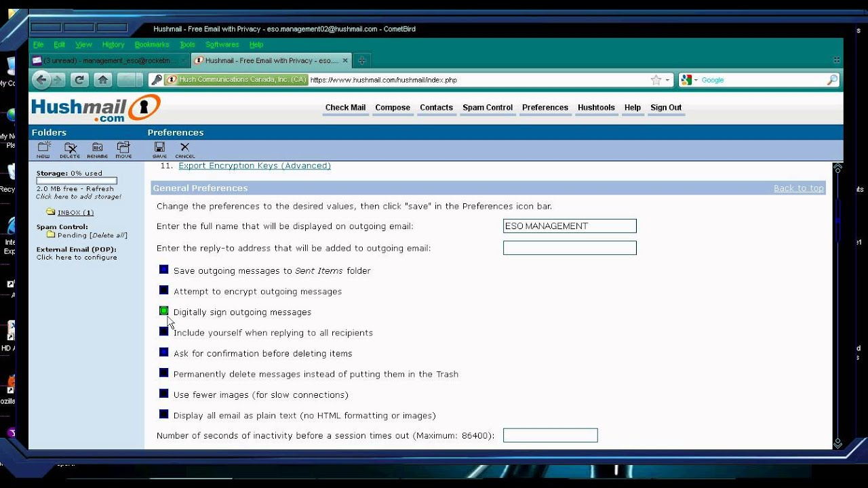
Task: Click Export Encryption Keys (Advanced) link
Action: click(x=254, y=165)
